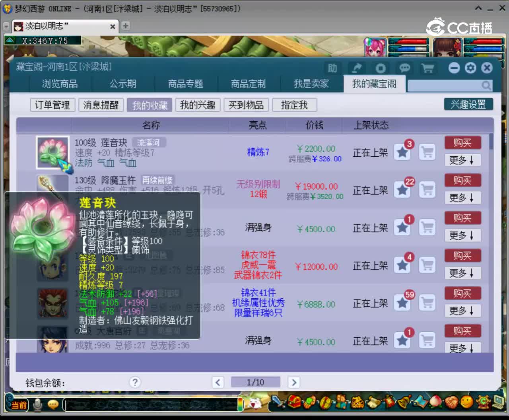Click the favorite star for 莲音玦 ￥2200 row
Viewport: 509px width, 420px height.
(402, 152)
